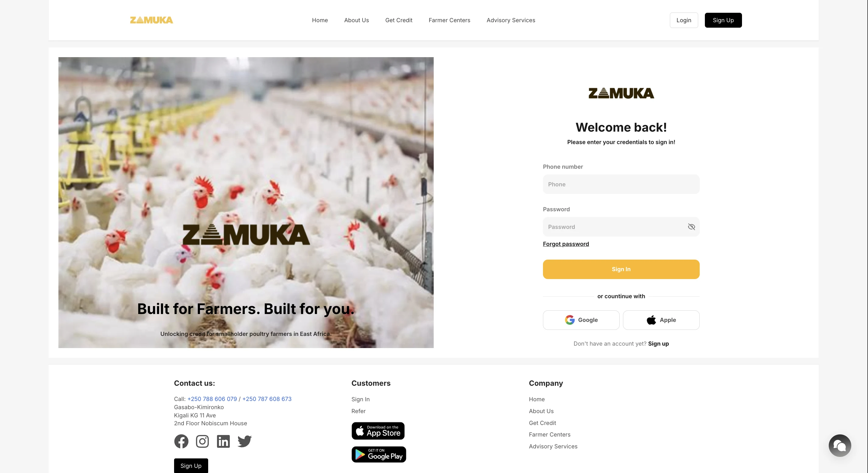Open Advisory Services in the header
Viewport: 868px width, 473px height.
pyautogui.click(x=511, y=20)
